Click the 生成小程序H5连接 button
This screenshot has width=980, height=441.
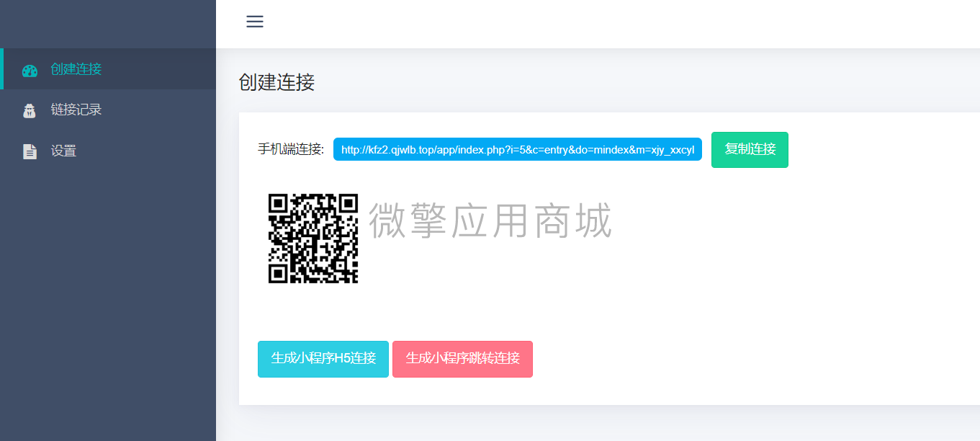[323, 359]
